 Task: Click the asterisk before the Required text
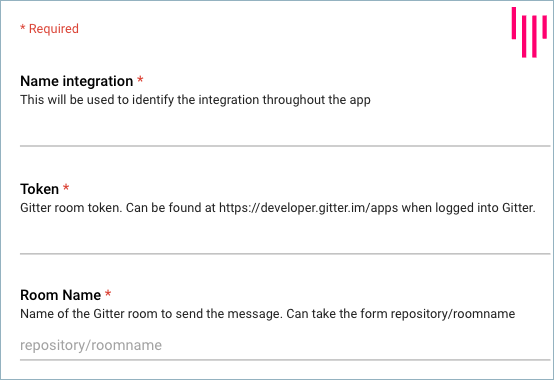(x=23, y=28)
